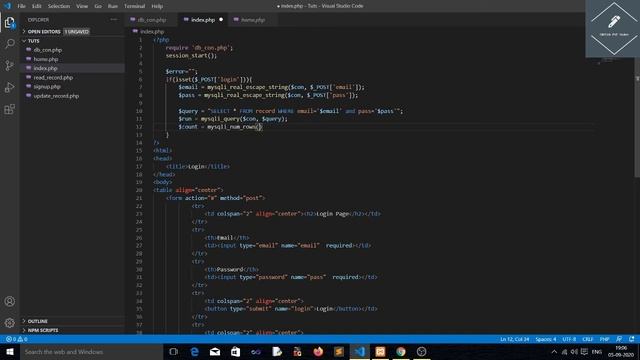Click the ENG language indicator
The width and height of the screenshot is (640, 360).
pos(597,351)
